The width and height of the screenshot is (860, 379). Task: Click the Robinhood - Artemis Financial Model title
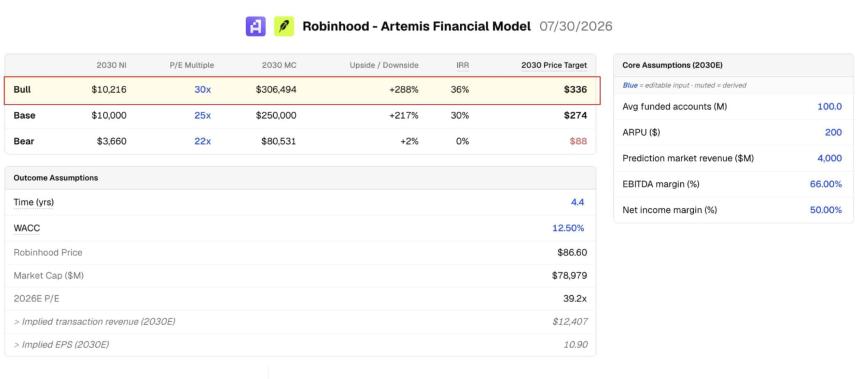(417, 26)
